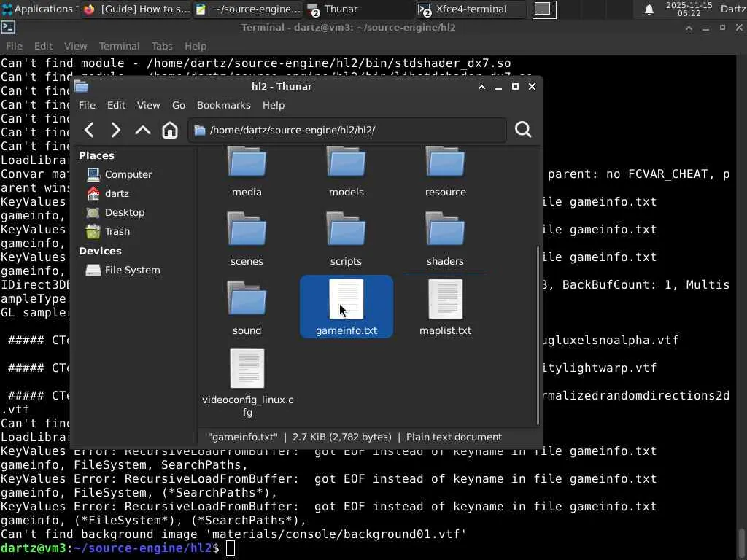The image size is (747, 560).
Task: Open Thunar Bookmarks menu
Action: 223,105
